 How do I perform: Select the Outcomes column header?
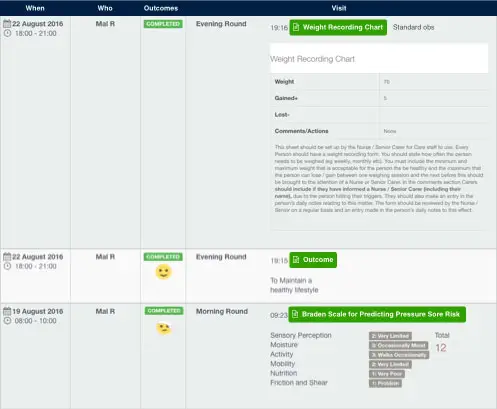(161, 8)
